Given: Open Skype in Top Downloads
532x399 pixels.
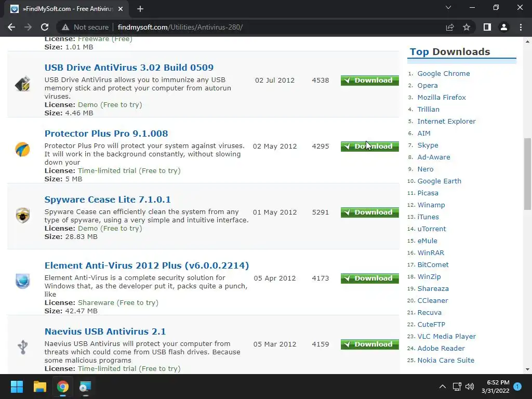Looking at the screenshot, I should [x=428, y=145].
